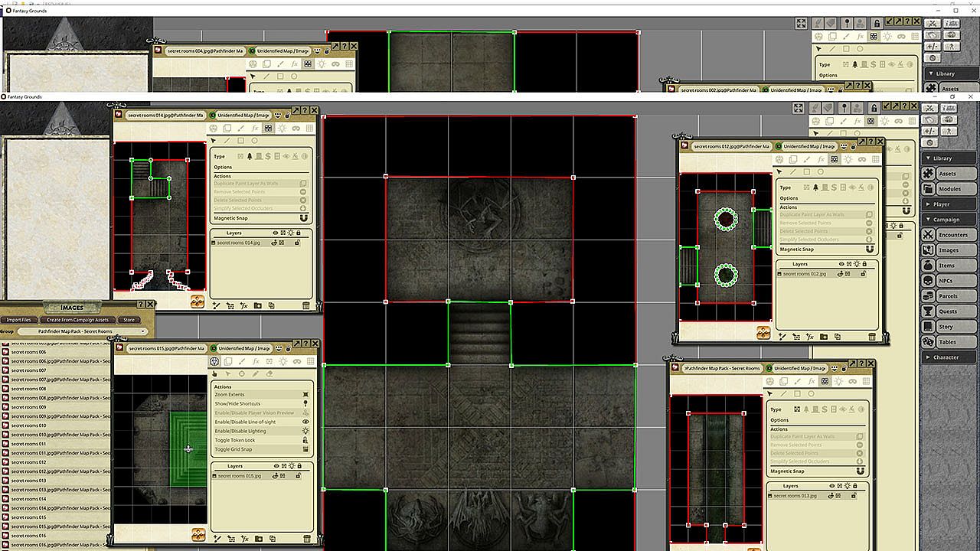
Task: Click add-folder layer icon in 014 window
Action: click(258, 305)
